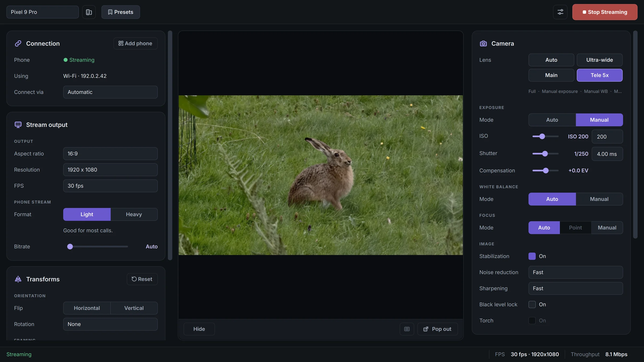
Task: Select the Ultra-wide lens option
Action: tap(599, 60)
